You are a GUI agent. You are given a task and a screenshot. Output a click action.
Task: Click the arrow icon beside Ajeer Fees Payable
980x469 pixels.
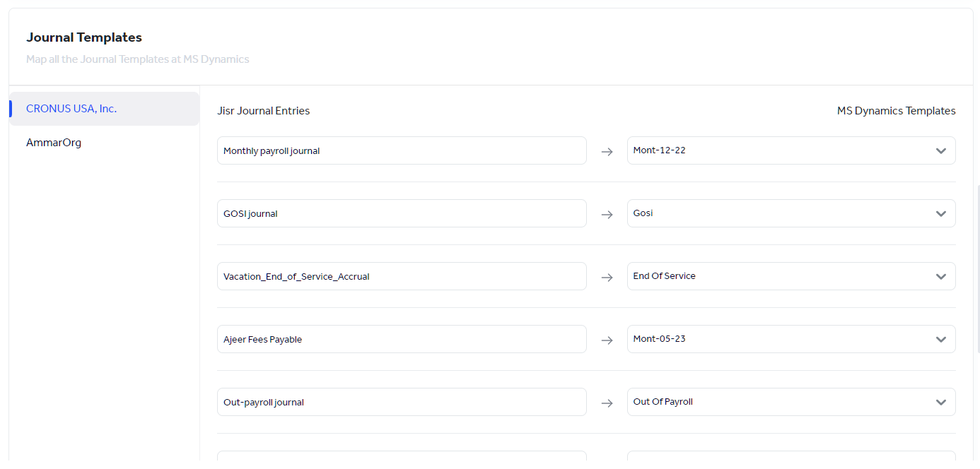click(607, 339)
